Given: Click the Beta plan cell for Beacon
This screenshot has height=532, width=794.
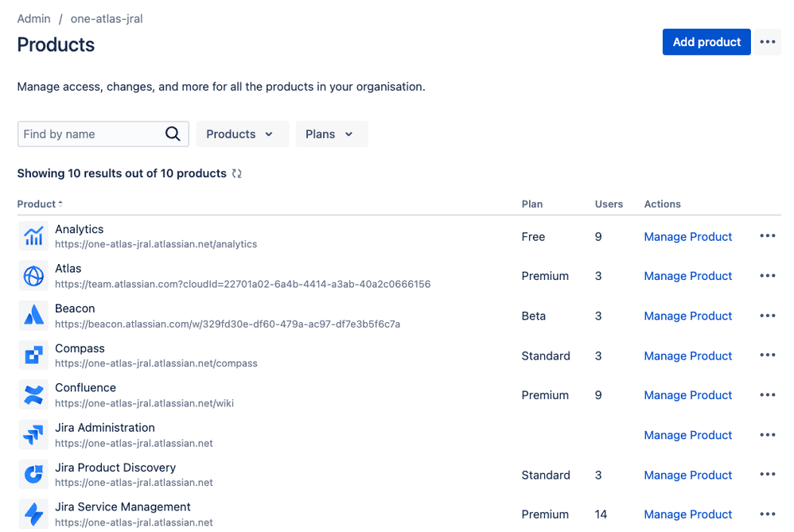Looking at the screenshot, I should 534,316.
